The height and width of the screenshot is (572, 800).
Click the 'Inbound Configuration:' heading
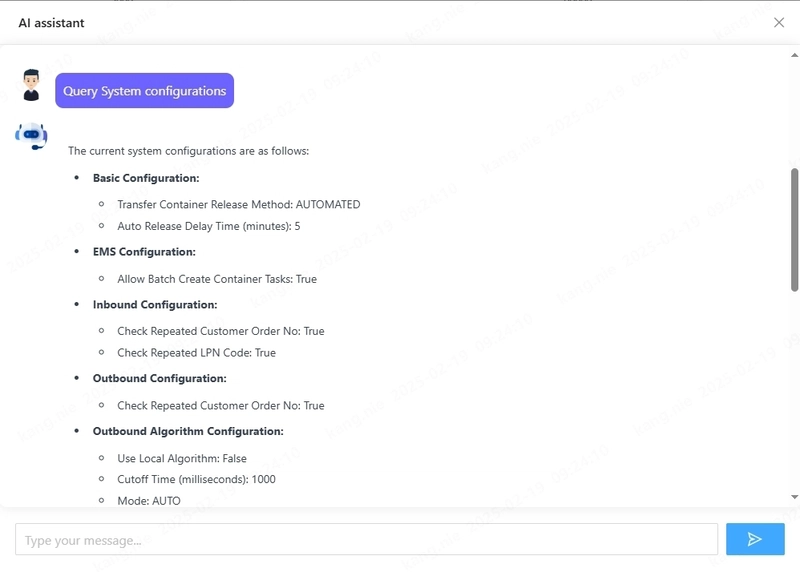[x=155, y=305]
